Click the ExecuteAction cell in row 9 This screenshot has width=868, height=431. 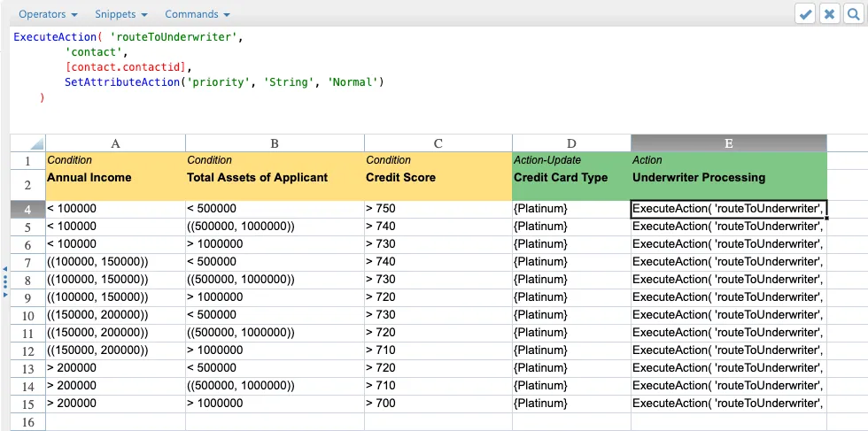tap(728, 297)
